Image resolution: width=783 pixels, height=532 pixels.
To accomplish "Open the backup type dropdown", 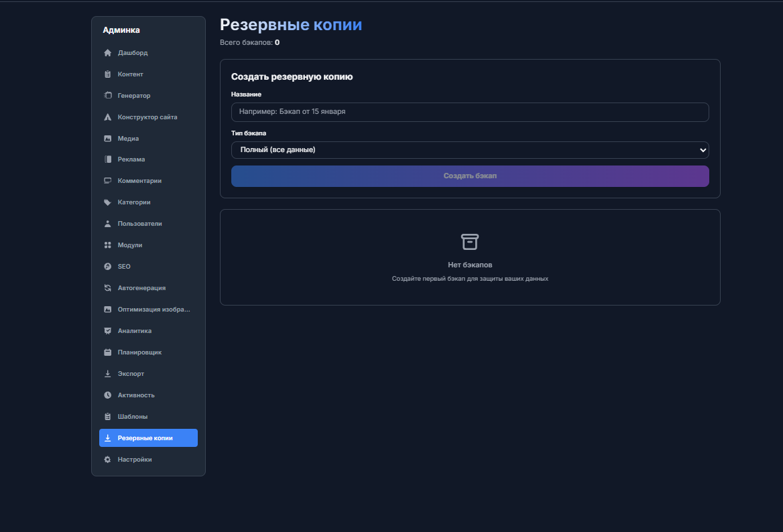I will [x=469, y=150].
